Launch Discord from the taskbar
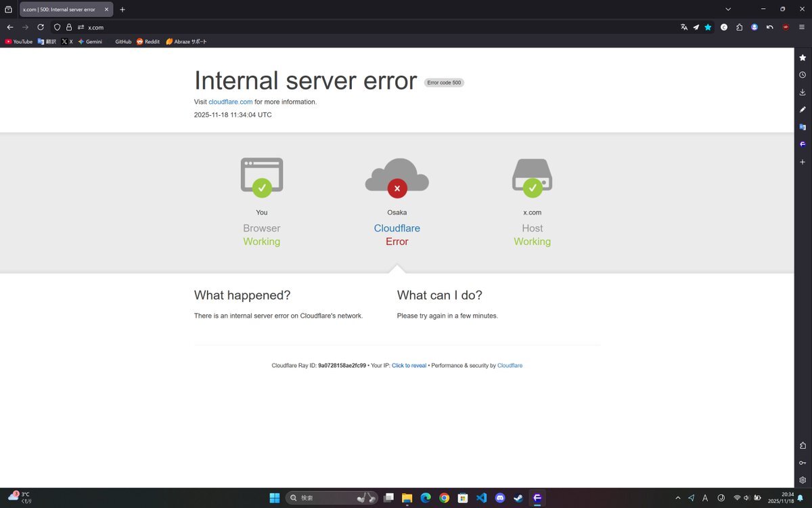The height and width of the screenshot is (508, 812). [500, 498]
